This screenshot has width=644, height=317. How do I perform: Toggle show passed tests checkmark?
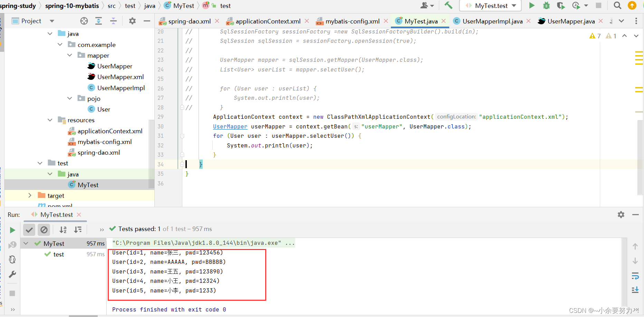[x=29, y=230]
